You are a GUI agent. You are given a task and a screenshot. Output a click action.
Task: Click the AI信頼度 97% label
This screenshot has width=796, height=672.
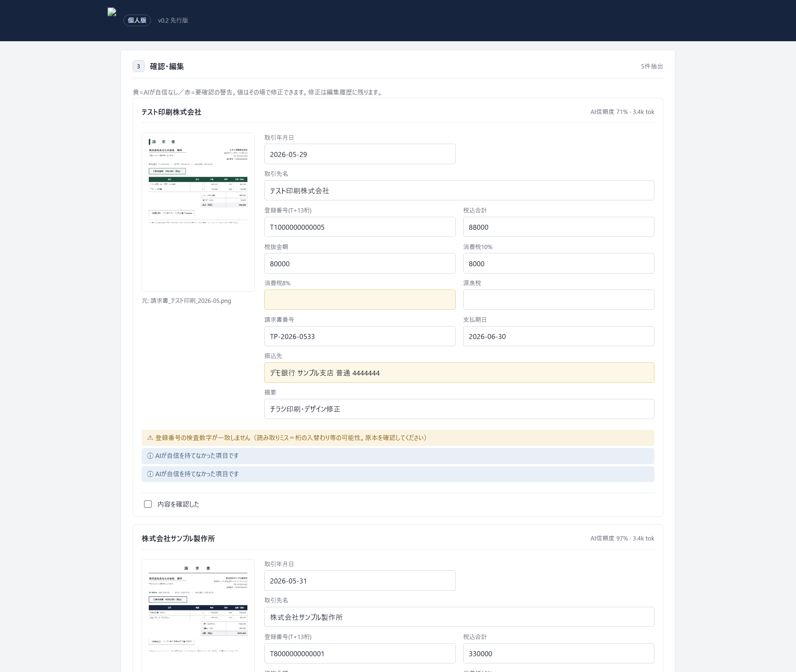622,538
